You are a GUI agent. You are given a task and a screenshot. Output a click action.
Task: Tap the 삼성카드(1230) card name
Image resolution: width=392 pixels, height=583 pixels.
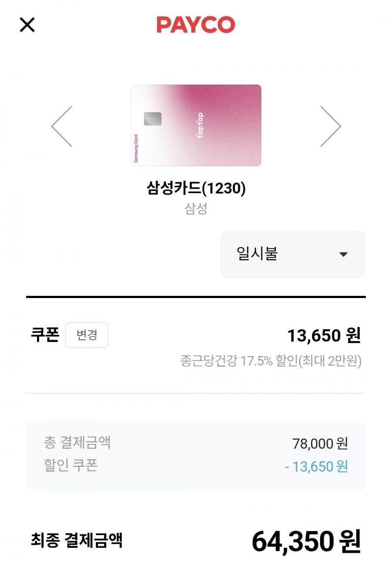[196, 188]
